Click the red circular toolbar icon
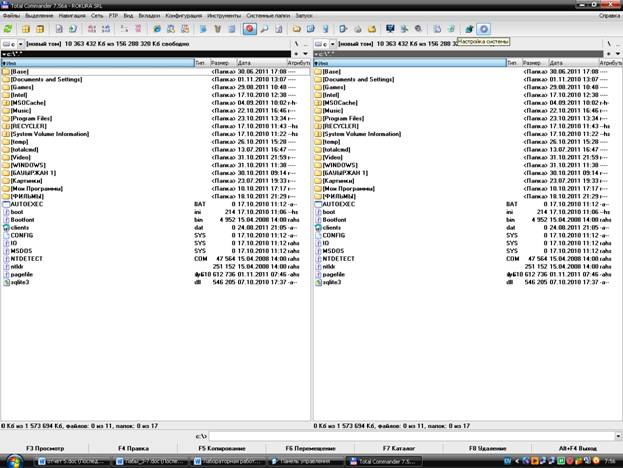 click(249, 30)
